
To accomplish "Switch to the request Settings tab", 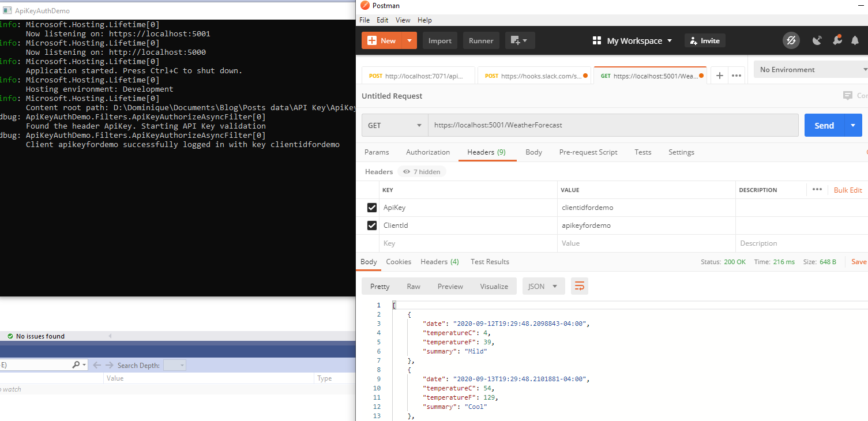I will pyautogui.click(x=681, y=152).
